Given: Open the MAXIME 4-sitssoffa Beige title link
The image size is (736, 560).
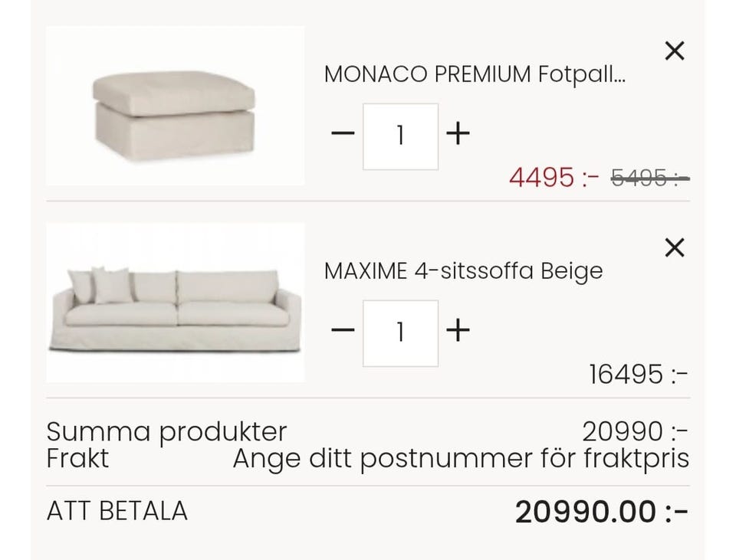Looking at the screenshot, I should pyautogui.click(x=463, y=271).
